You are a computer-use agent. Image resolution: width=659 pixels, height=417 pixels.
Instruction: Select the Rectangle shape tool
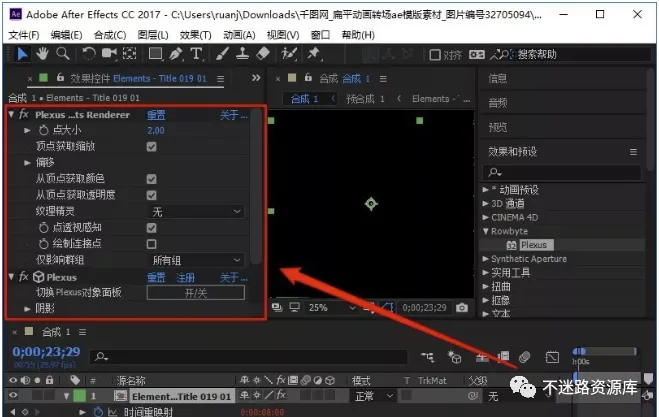point(156,54)
